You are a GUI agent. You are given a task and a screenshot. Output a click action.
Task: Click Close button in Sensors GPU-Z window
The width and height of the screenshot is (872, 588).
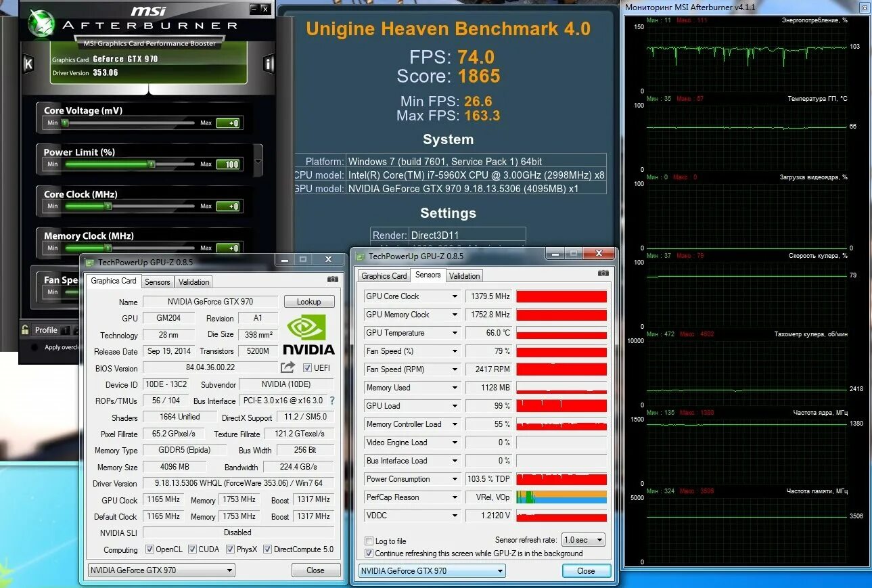pos(587,571)
